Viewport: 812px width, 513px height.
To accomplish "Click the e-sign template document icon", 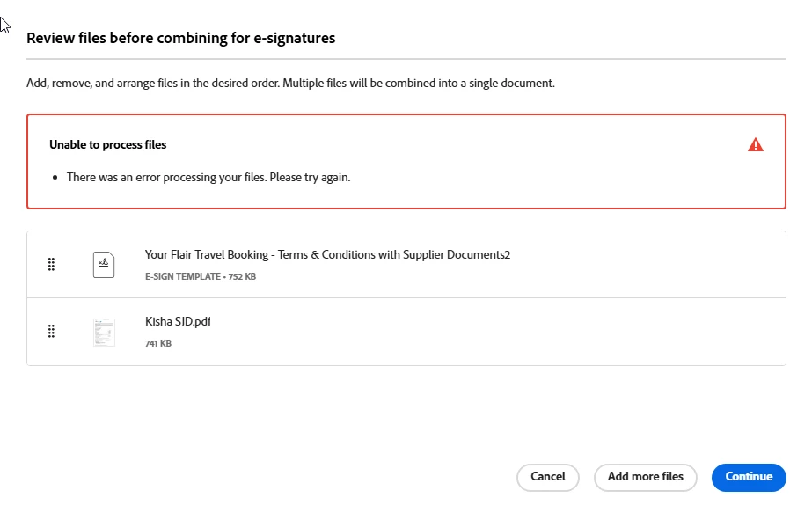I will point(104,264).
